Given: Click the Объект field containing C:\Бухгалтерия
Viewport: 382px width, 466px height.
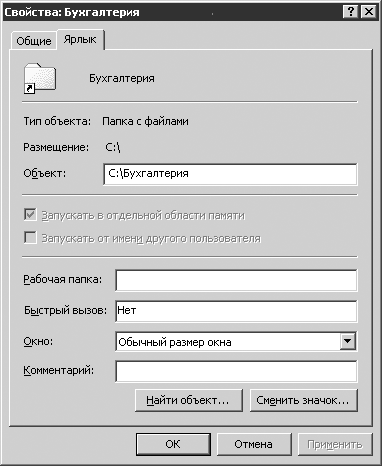Looking at the screenshot, I should pos(230,174).
